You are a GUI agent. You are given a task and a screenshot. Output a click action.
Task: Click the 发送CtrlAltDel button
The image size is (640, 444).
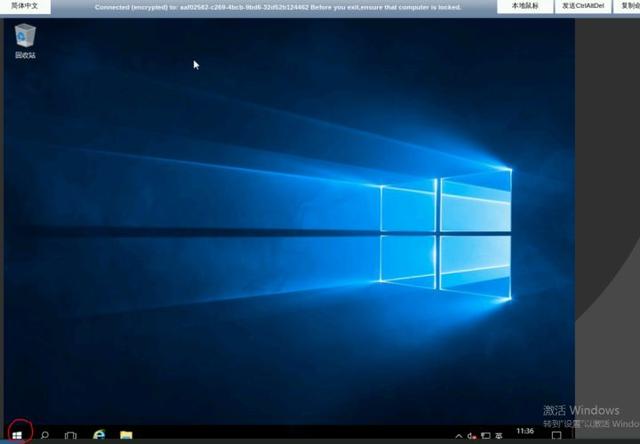click(583, 6)
